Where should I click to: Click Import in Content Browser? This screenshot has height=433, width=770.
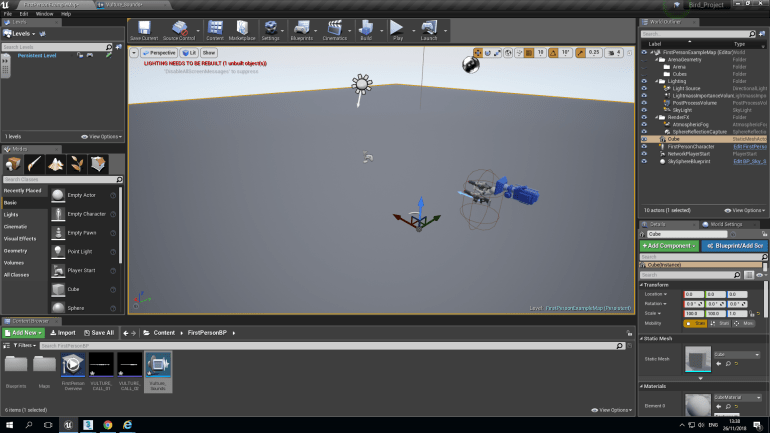[x=63, y=333]
